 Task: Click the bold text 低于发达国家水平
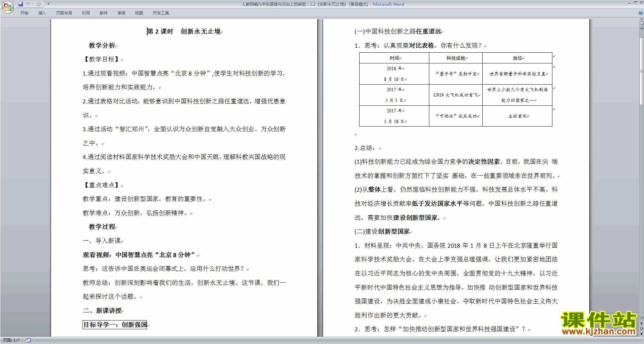[437, 204]
